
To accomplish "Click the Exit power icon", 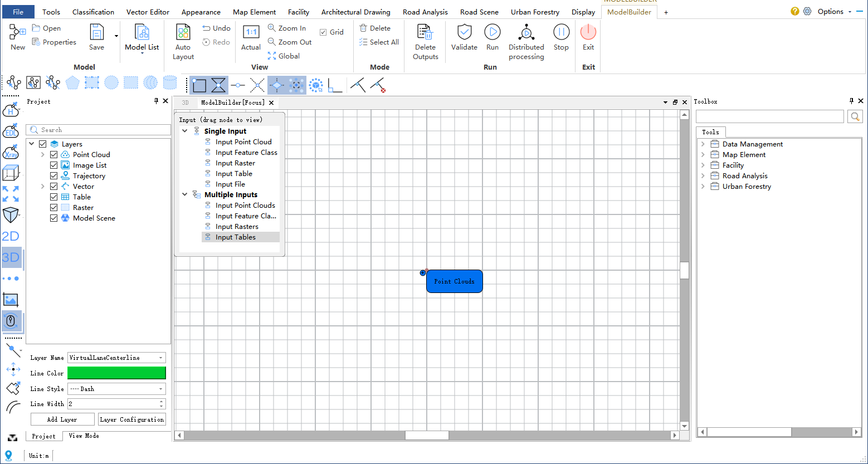I will [588, 32].
